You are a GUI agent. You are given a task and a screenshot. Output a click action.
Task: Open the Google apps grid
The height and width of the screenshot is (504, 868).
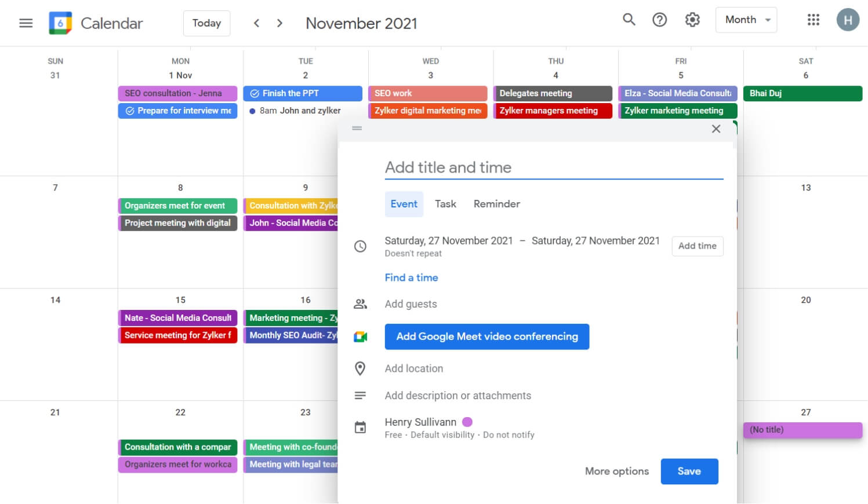(813, 19)
